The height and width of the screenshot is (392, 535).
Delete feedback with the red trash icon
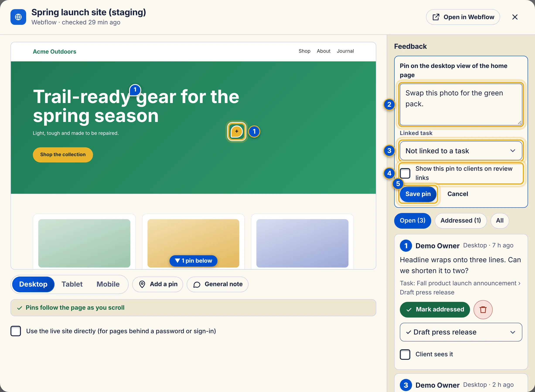pyautogui.click(x=483, y=309)
